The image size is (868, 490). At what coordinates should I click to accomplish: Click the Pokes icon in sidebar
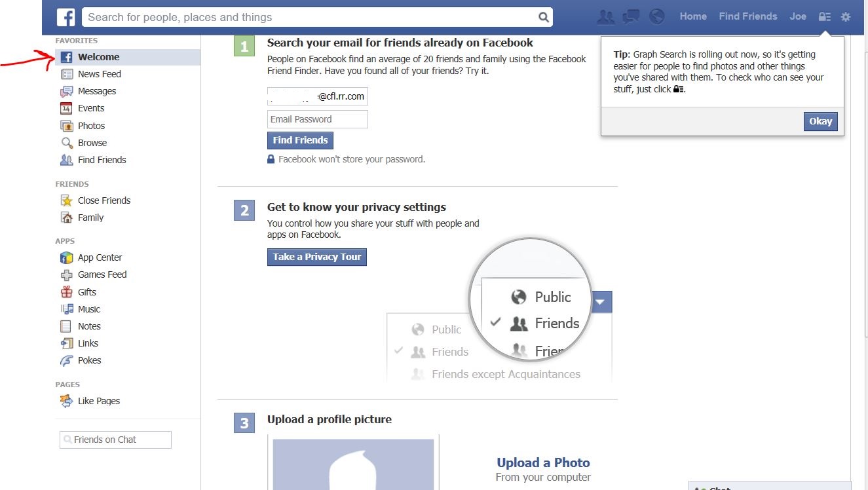[x=66, y=360]
